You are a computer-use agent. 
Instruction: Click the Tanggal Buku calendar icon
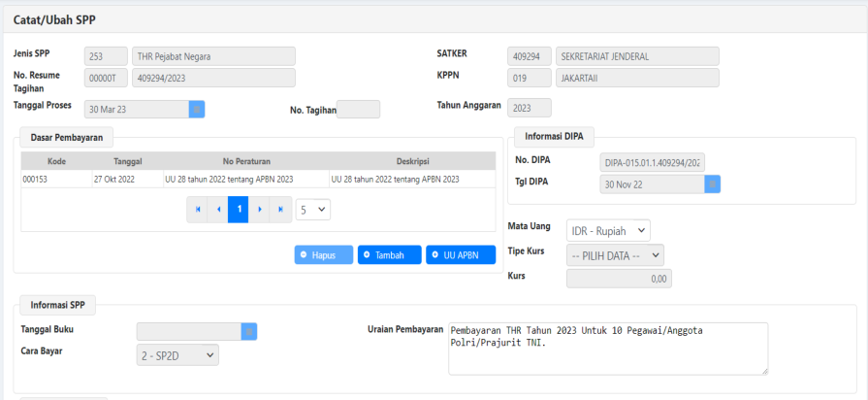pyautogui.click(x=248, y=332)
